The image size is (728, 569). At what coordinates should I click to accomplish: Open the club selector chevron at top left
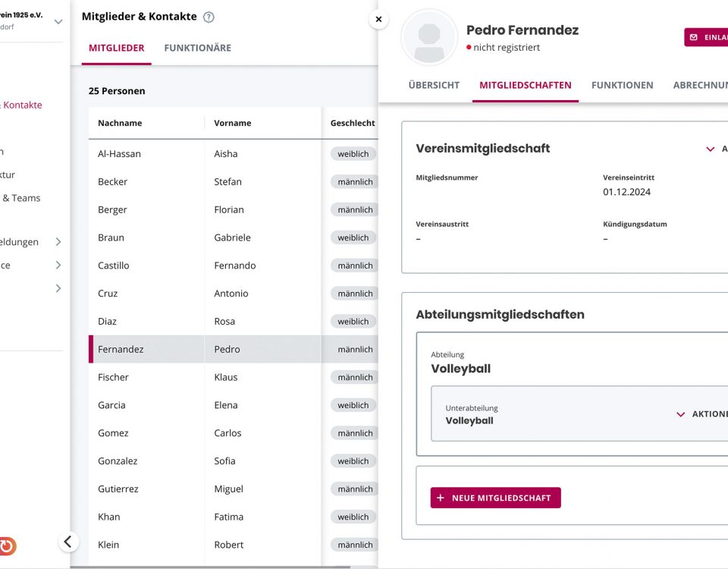click(x=58, y=22)
